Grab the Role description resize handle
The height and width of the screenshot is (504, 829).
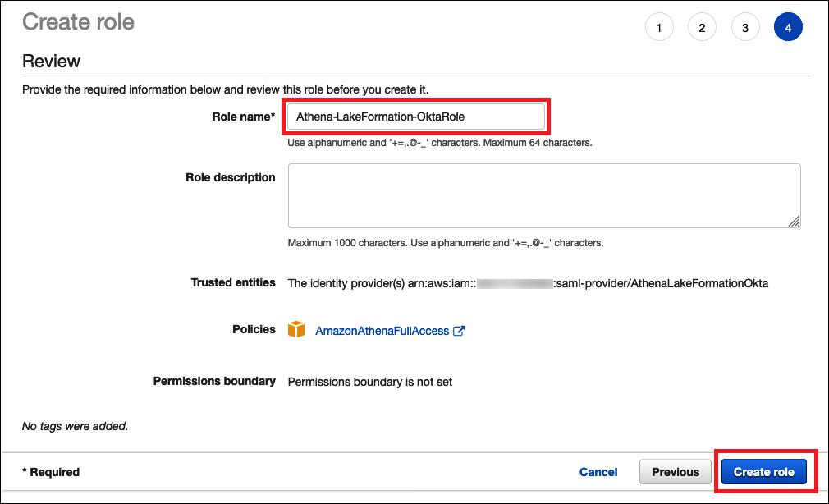tap(794, 221)
